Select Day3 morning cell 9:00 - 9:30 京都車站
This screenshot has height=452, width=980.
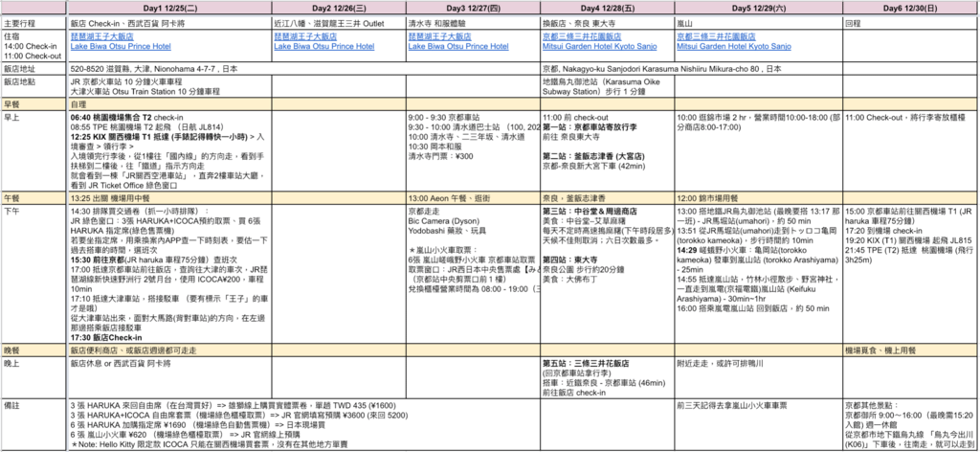tap(473, 150)
